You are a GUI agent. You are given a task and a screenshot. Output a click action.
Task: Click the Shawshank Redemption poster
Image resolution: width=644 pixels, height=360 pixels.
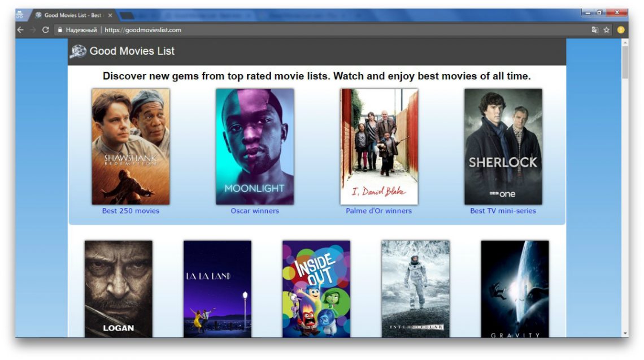(x=130, y=147)
